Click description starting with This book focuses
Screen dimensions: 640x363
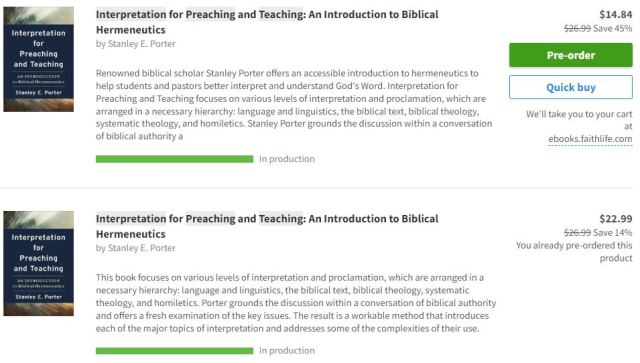pos(296,303)
